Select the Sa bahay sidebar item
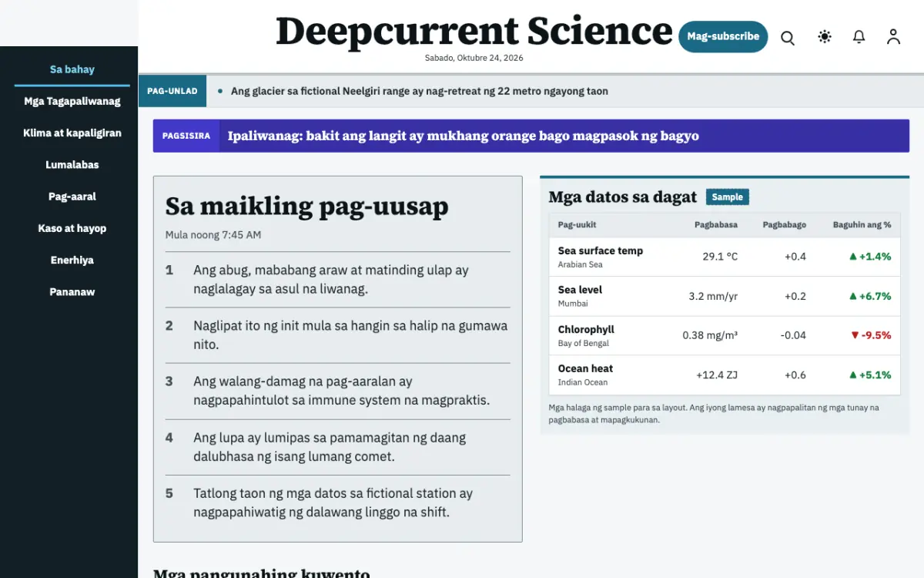 coord(72,69)
